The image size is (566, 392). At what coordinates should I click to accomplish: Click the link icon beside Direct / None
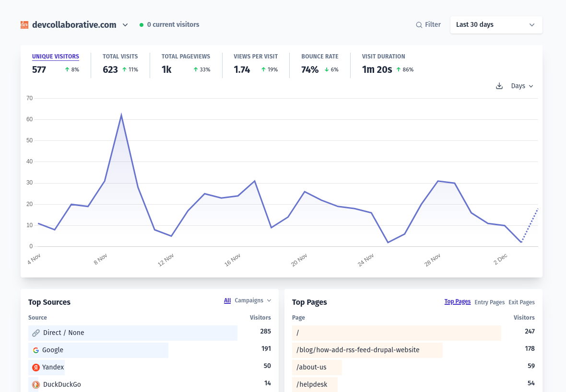pos(35,333)
